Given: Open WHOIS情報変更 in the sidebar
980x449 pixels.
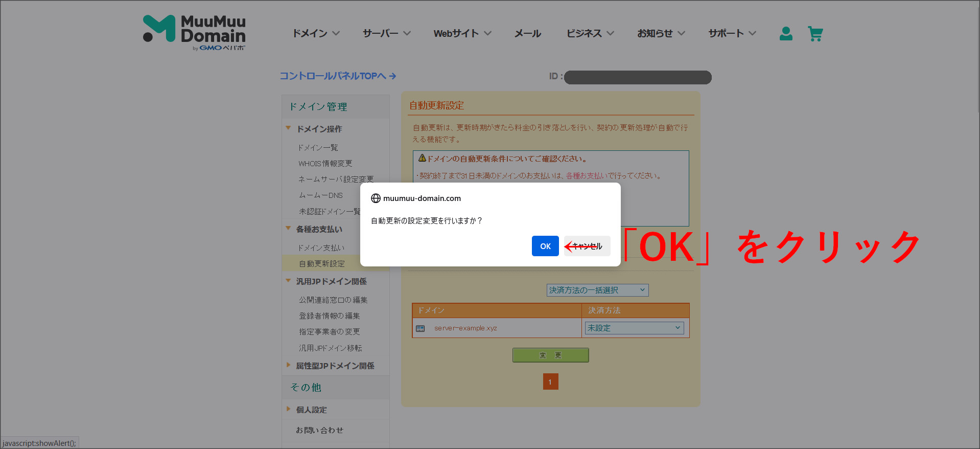Looking at the screenshot, I should point(325,163).
